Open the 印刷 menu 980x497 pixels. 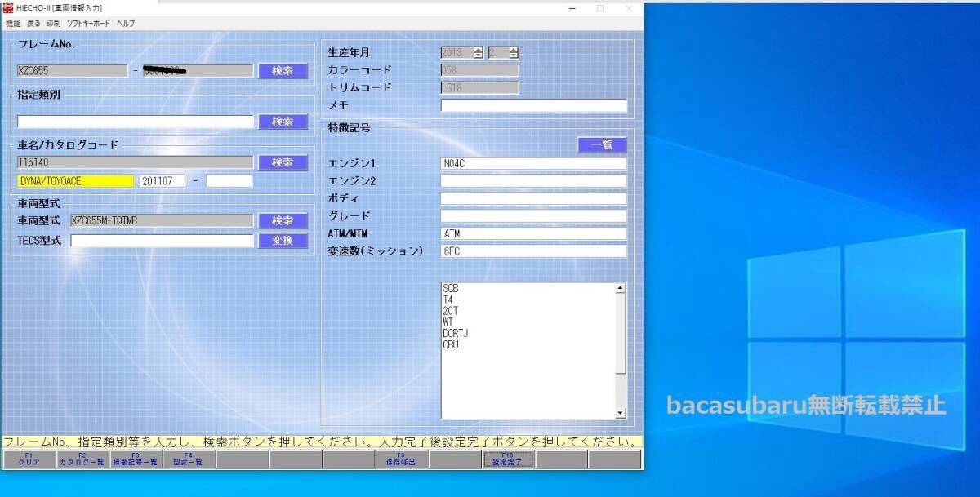tap(53, 24)
